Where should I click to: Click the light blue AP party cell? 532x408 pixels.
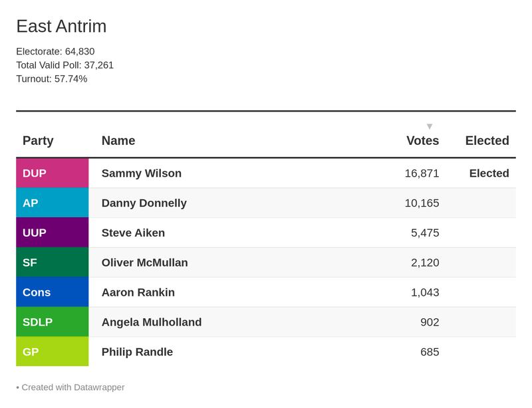[52, 203]
